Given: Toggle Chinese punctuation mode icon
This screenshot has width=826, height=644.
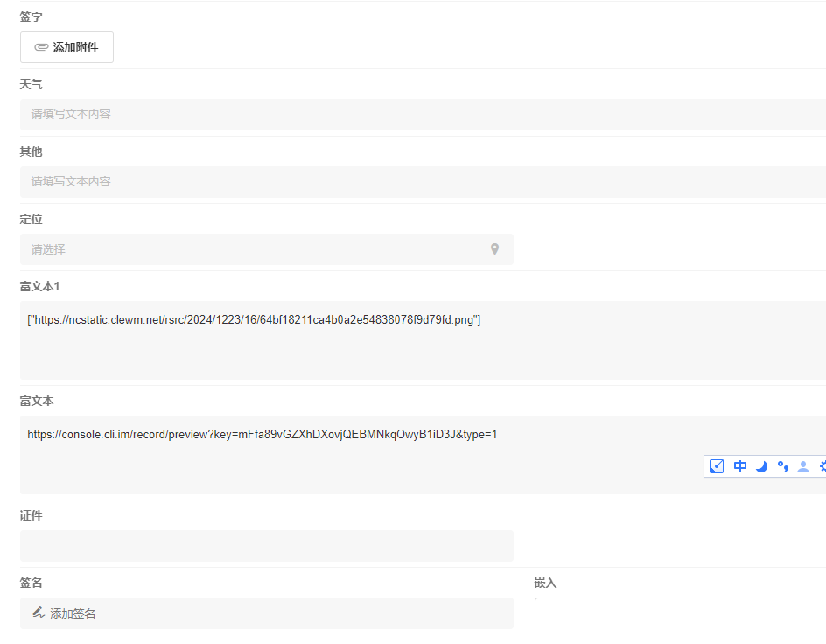Looking at the screenshot, I should [782, 466].
